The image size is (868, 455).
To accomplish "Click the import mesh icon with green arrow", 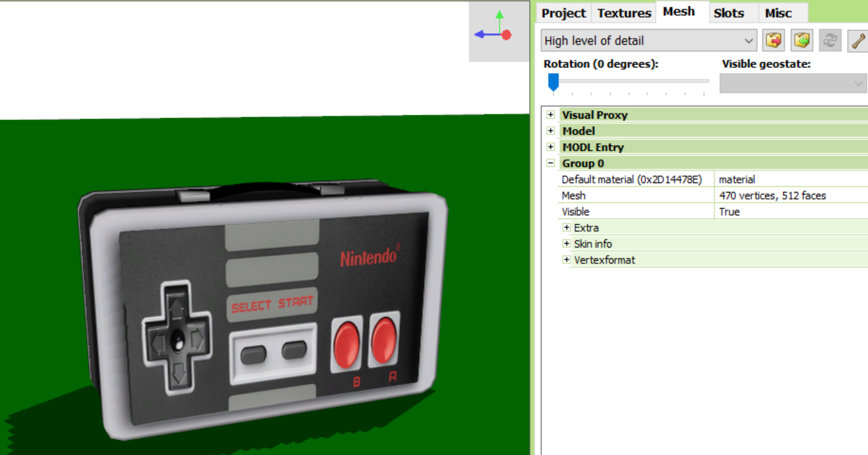I will [x=802, y=40].
